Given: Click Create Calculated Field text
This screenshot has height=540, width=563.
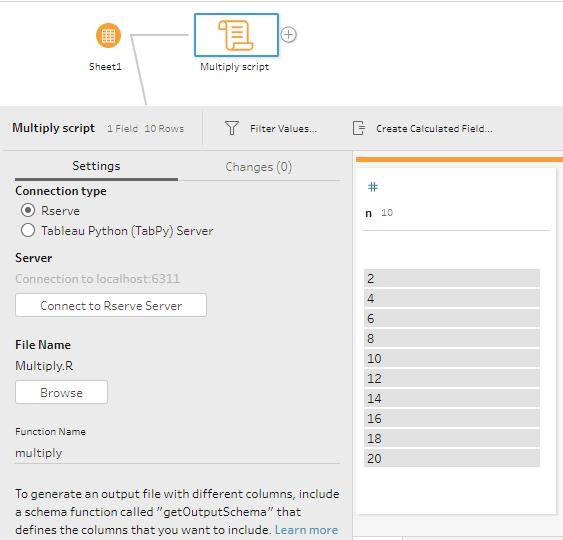Looking at the screenshot, I should point(434,129).
